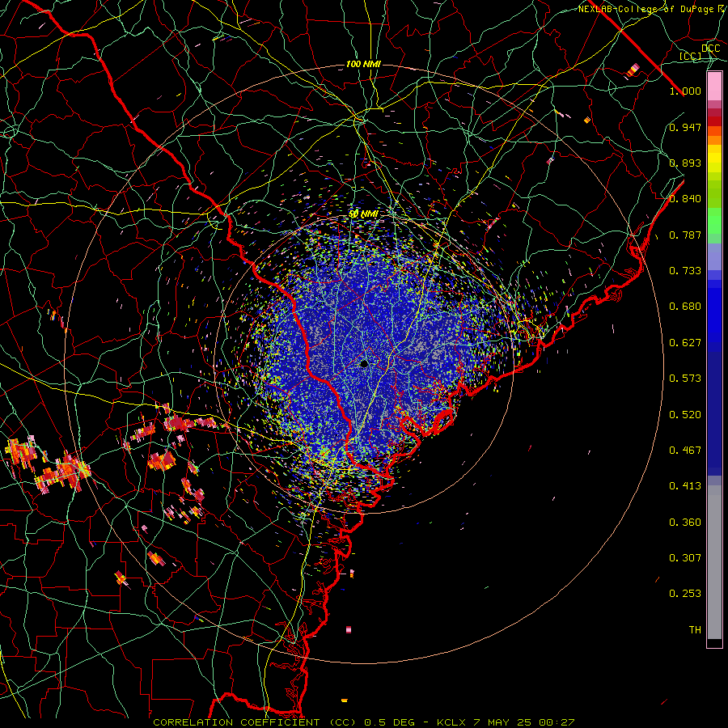Click the 0.467 scale value

(685, 451)
